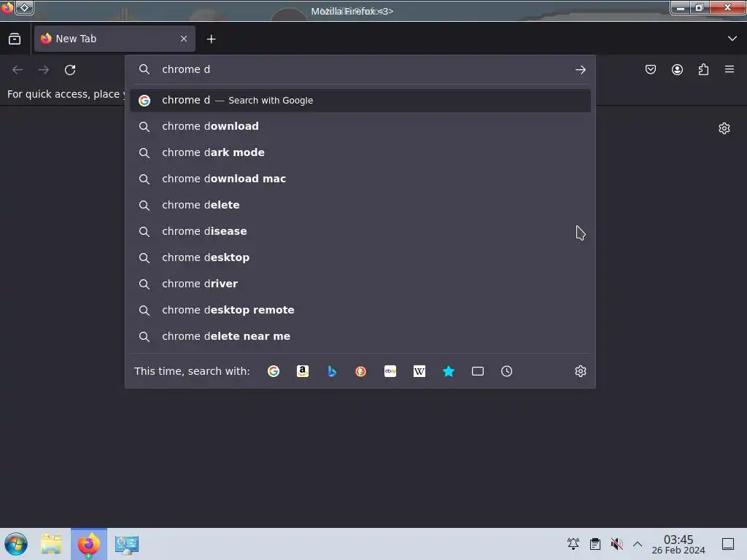
Task: Click the back navigation arrow
Action: tap(18, 70)
